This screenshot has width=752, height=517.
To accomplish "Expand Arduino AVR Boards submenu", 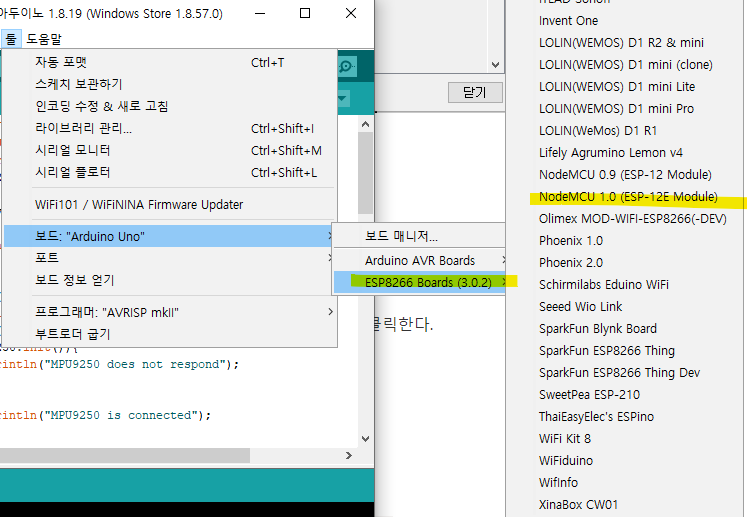I will 420,260.
